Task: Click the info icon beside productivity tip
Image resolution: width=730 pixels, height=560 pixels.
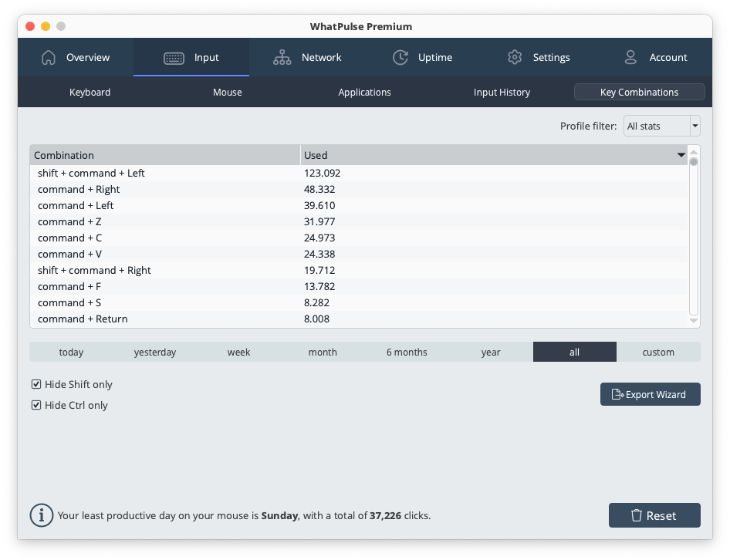Action: [41, 515]
